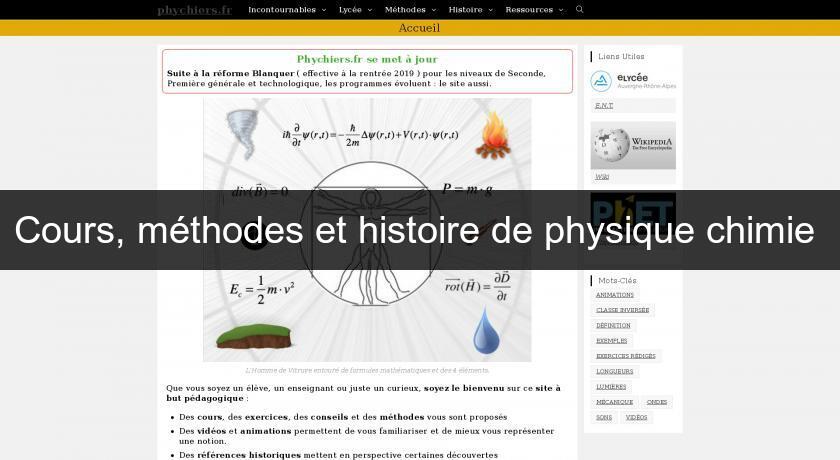Viewport: 840px width, 460px height.
Task: Select the ANIMATIONS tag
Action: (x=615, y=295)
